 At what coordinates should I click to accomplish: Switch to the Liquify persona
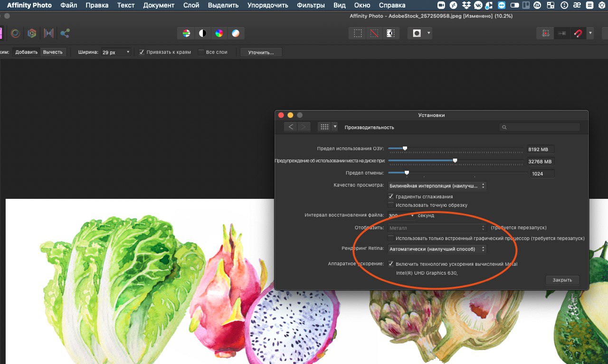click(x=16, y=33)
